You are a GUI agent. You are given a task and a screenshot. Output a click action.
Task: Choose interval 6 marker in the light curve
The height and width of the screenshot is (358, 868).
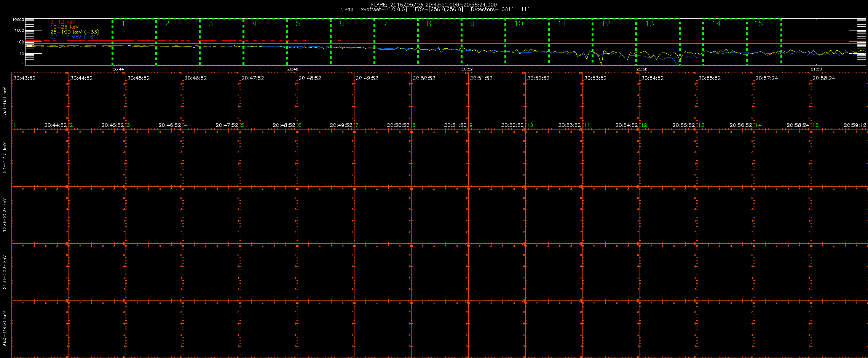(x=341, y=24)
